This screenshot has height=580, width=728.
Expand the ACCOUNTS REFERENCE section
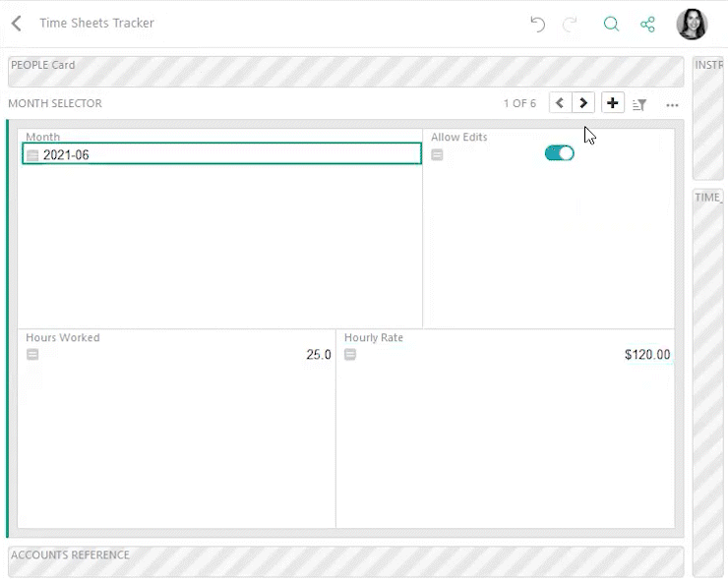pyautogui.click(x=345, y=561)
